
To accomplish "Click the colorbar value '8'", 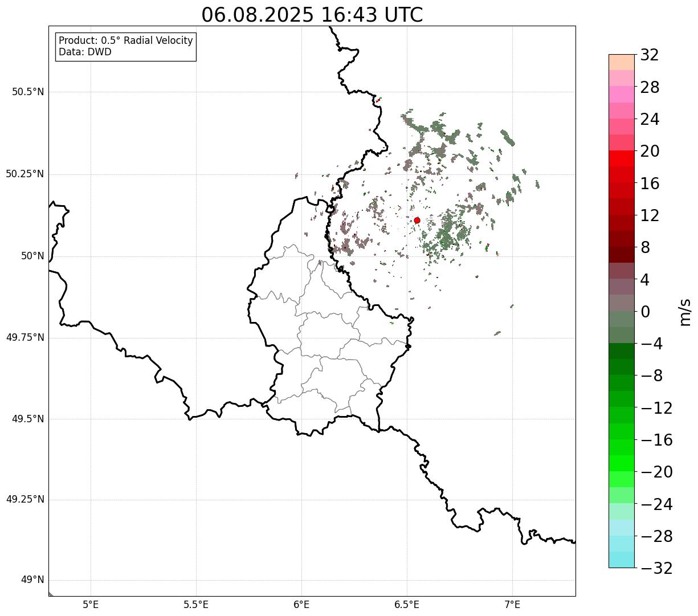I will click(645, 248).
